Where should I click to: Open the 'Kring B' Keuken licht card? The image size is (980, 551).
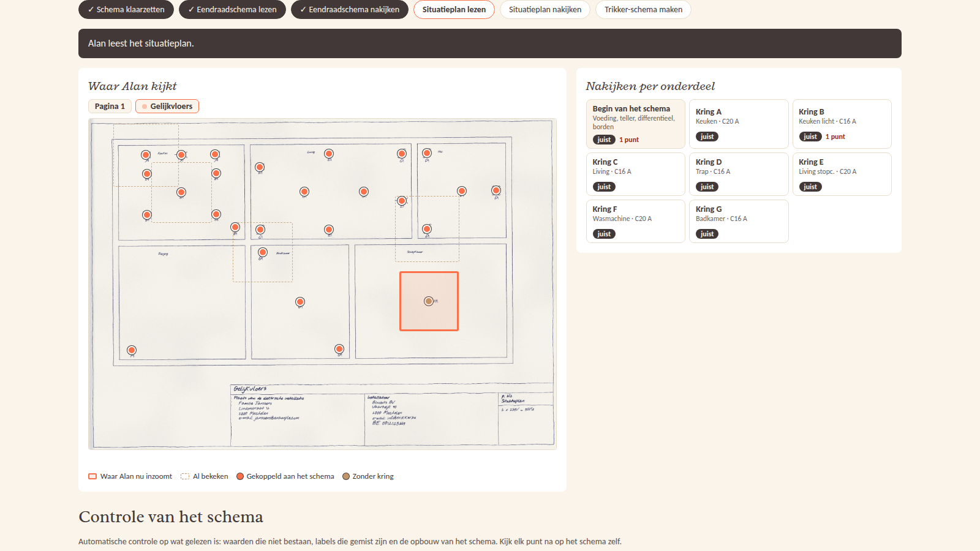point(842,124)
